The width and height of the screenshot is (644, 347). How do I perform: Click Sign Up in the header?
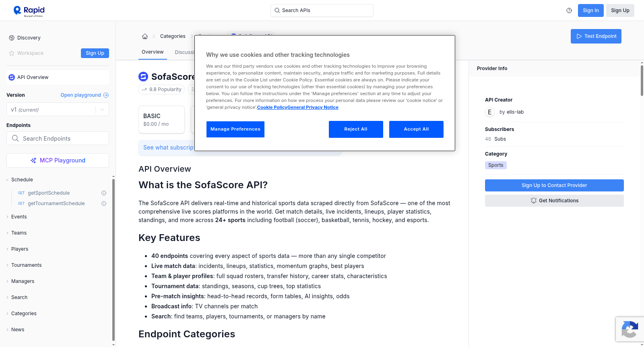[x=620, y=10]
